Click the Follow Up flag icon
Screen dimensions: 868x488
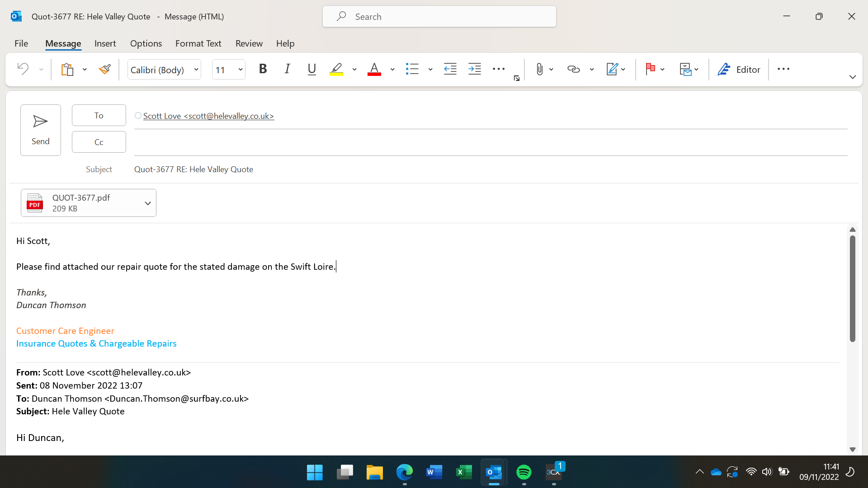pyautogui.click(x=650, y=69)
